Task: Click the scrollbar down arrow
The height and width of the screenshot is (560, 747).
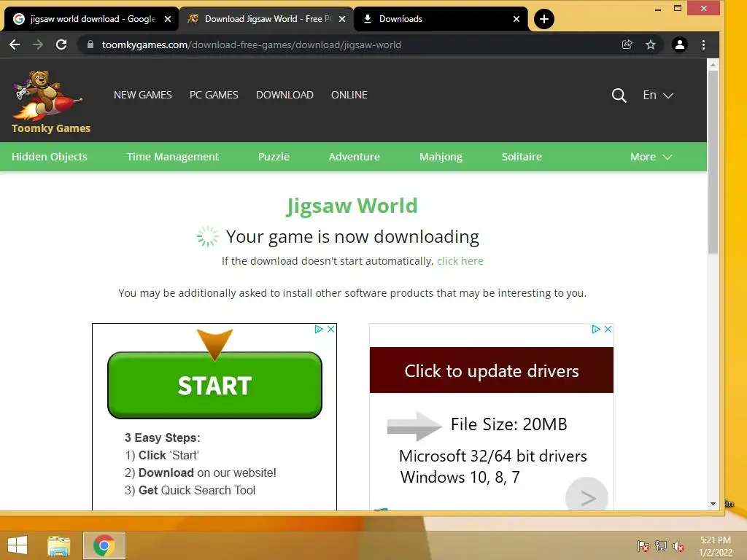Action: point(713,503)
